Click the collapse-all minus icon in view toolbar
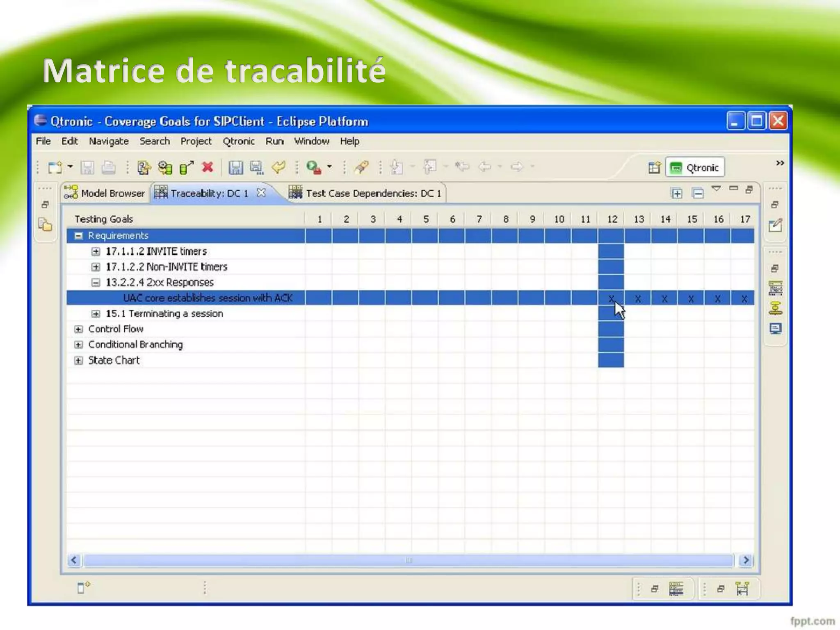 tap(698, 193)
